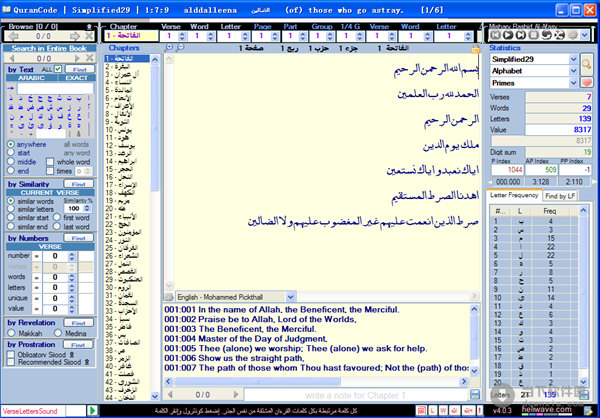
Task: Toggle the ALL checkbox by Text
Action: pos(58,69)
